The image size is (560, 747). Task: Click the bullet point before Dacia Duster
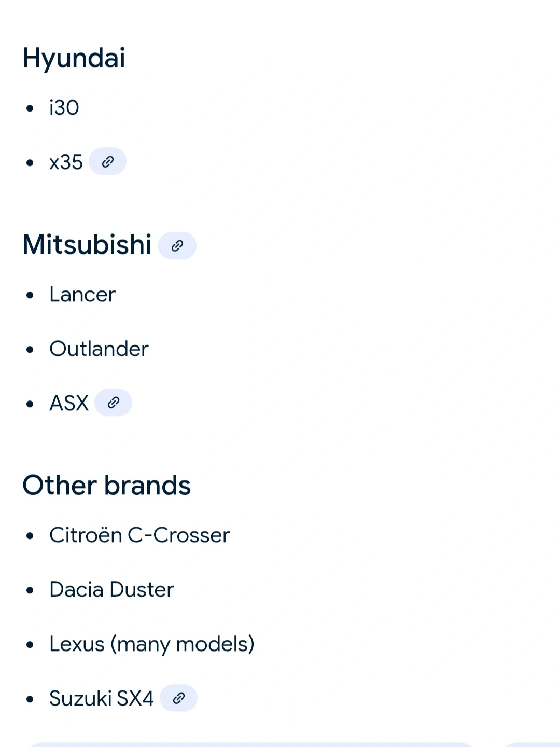click(x=30, y=590)
